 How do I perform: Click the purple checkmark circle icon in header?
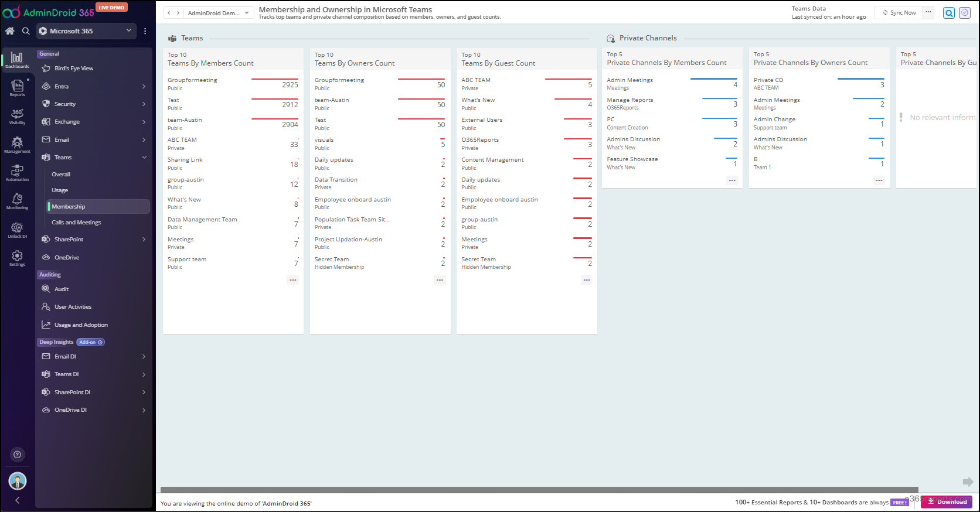[965, 13]
